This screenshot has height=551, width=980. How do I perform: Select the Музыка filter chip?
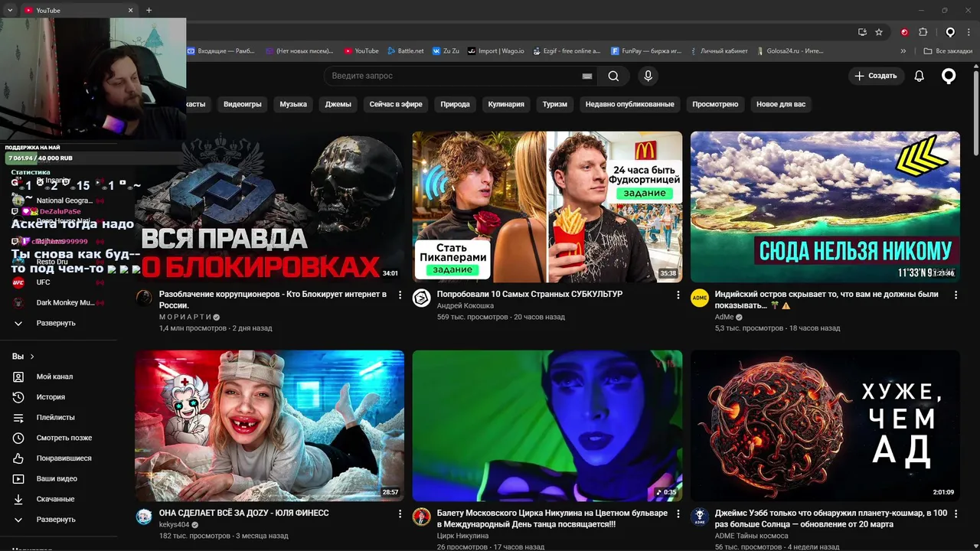(x=293, y=104)
